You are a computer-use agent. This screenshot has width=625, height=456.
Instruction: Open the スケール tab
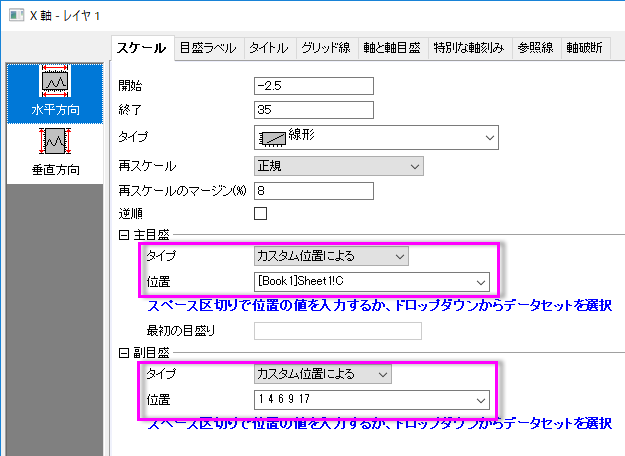coord(142,48)
